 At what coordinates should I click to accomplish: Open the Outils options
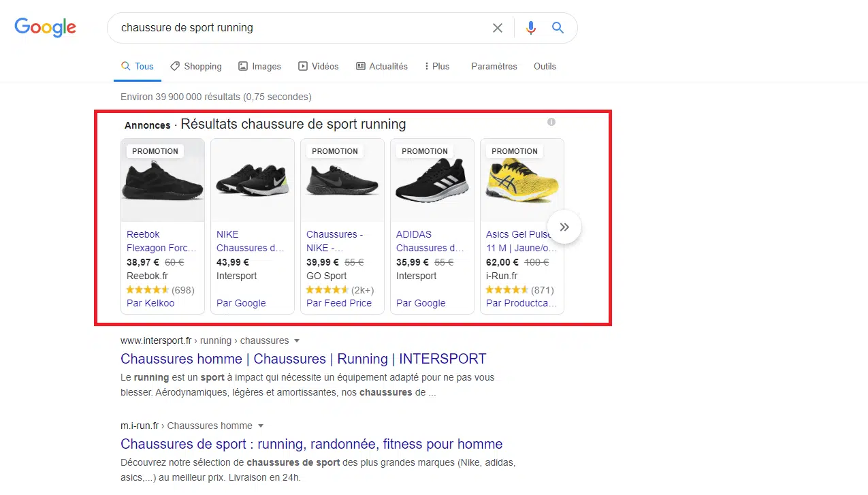[x=545, y=66]
